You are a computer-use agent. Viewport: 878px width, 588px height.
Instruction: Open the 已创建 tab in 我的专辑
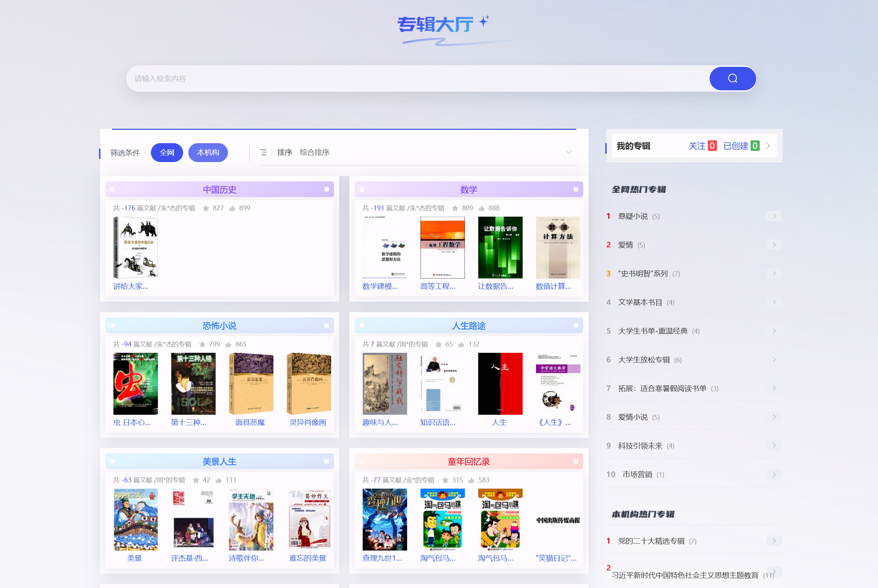[x=736, y=146]
